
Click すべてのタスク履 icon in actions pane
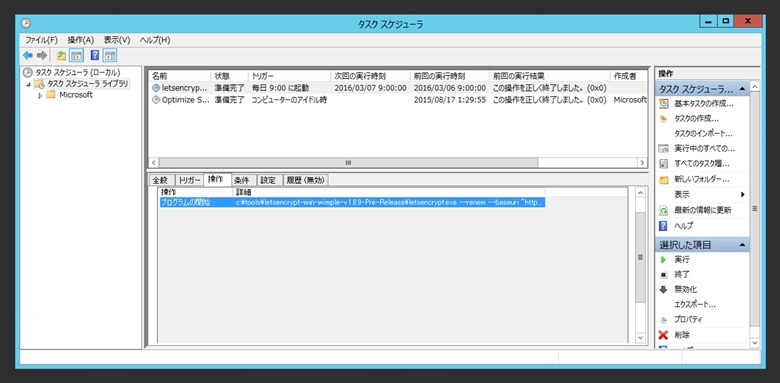(x=663, y=164)
